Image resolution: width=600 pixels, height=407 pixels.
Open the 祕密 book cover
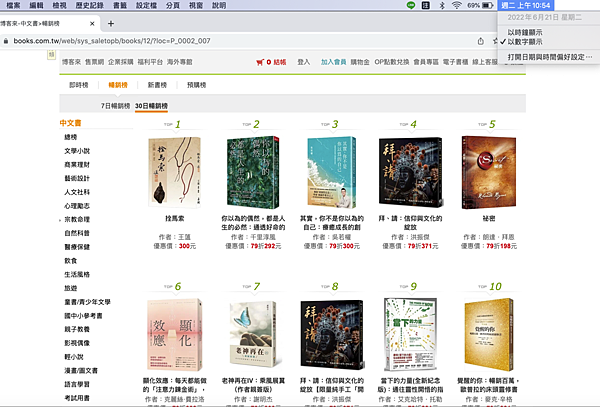(489, 172)
